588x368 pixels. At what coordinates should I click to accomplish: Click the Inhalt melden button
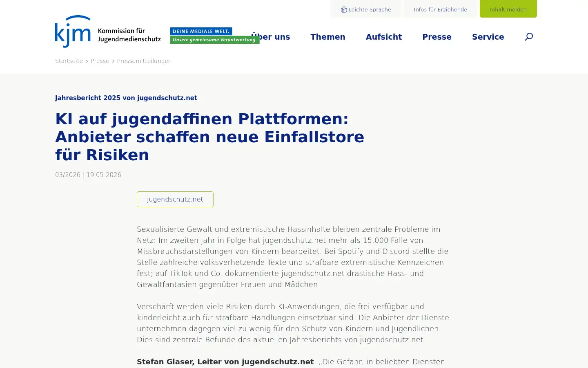tap(508, 9)
